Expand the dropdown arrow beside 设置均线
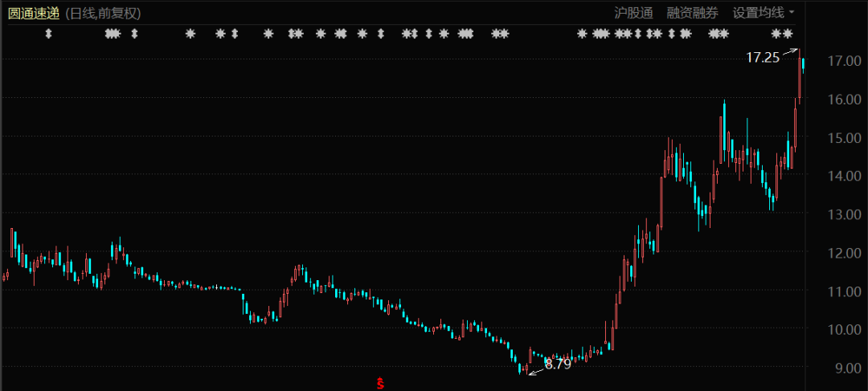 pos(792,13)
